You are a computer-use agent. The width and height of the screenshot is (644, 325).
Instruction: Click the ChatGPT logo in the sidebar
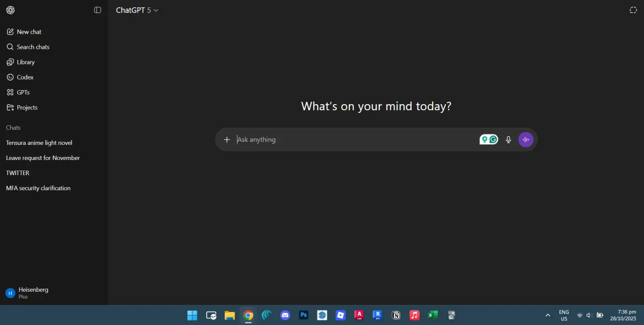(x=10, y=10)
